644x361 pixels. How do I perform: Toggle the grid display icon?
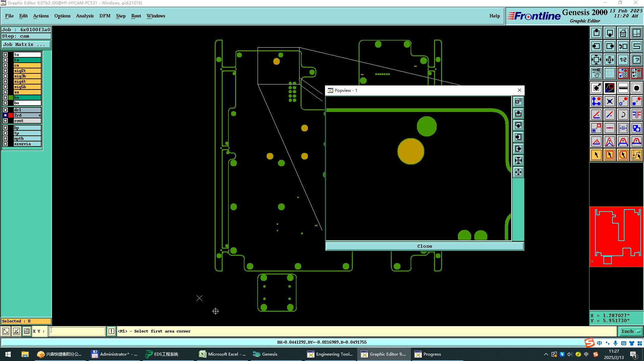(x=610, y=73)
